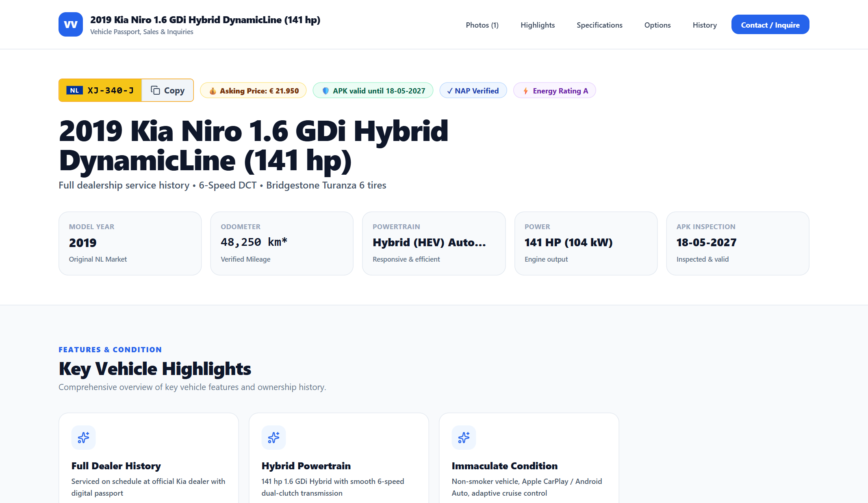Click the Key Vehicle Highlights heading
The height and width of the screenshot is (503, 868).
pos(155,369)
